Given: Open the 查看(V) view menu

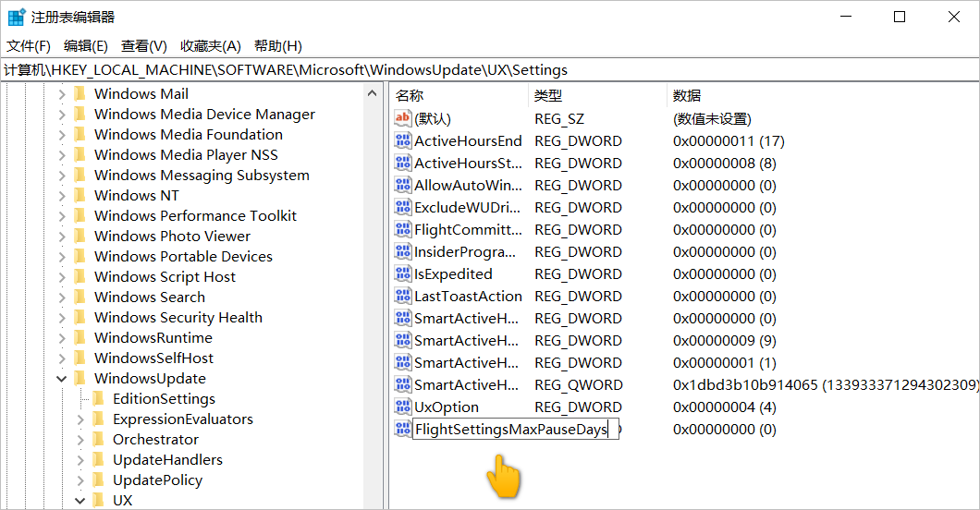Looking at the screenshot, I should pyautogui.click(x=143, y=46).
